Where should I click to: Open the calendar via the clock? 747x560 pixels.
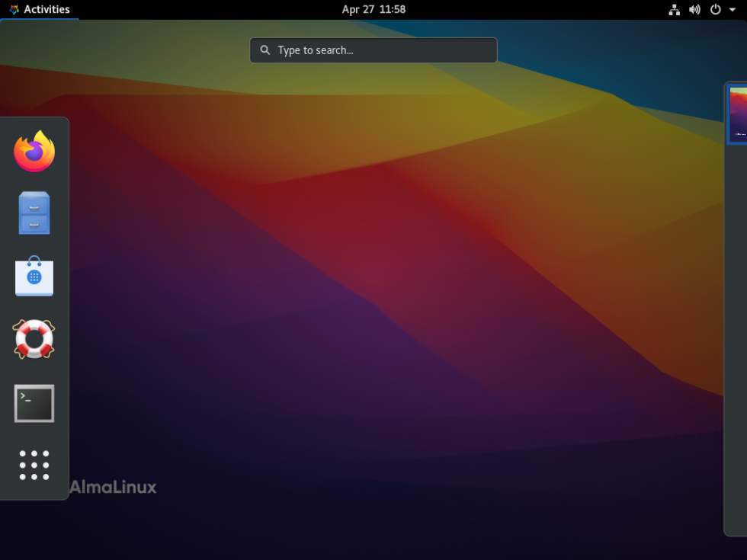coord(373,9)
